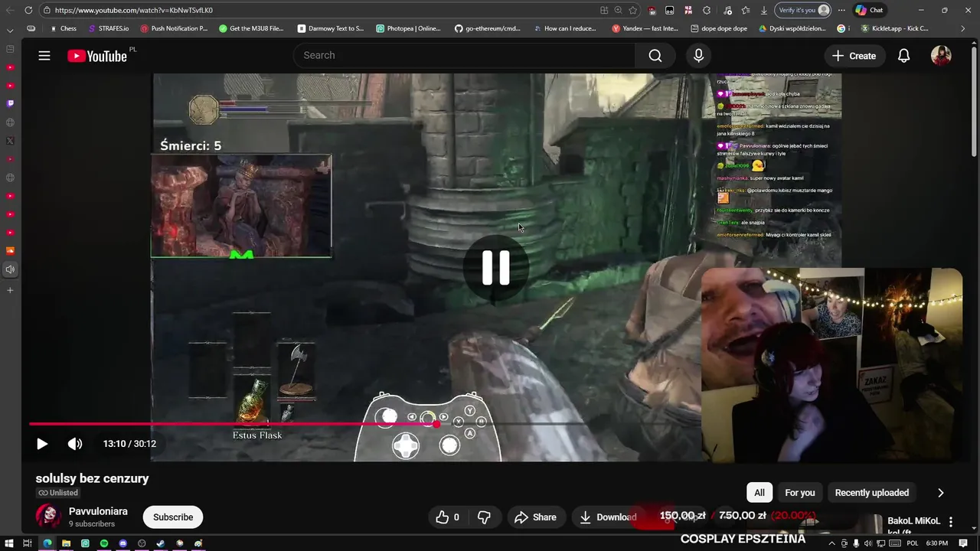This screenshot has height=551, width=980.
Task: Subscribe to the Pavvuloniara channel
Action: pyautogui.click(x=173, y=517)
